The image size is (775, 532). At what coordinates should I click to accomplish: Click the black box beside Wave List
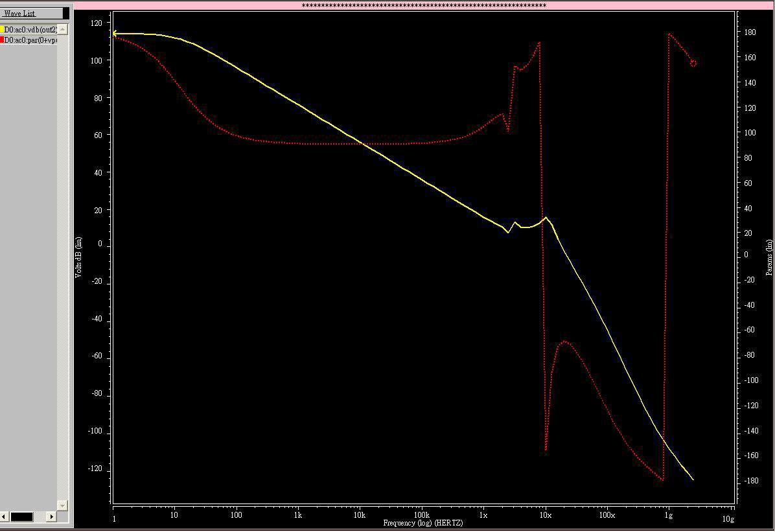coord(66,13)
